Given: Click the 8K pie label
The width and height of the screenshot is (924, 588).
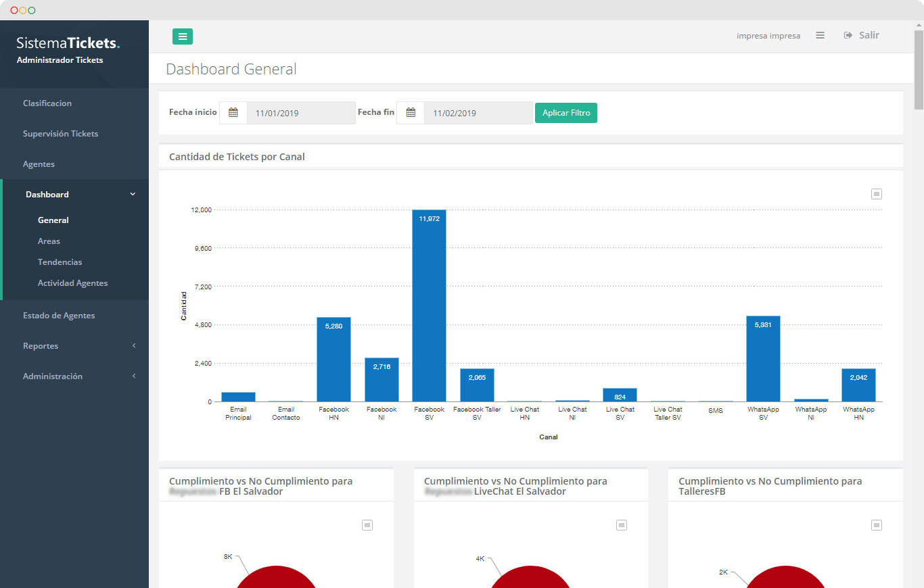Looking at the screenshot, I should (228, 557).
